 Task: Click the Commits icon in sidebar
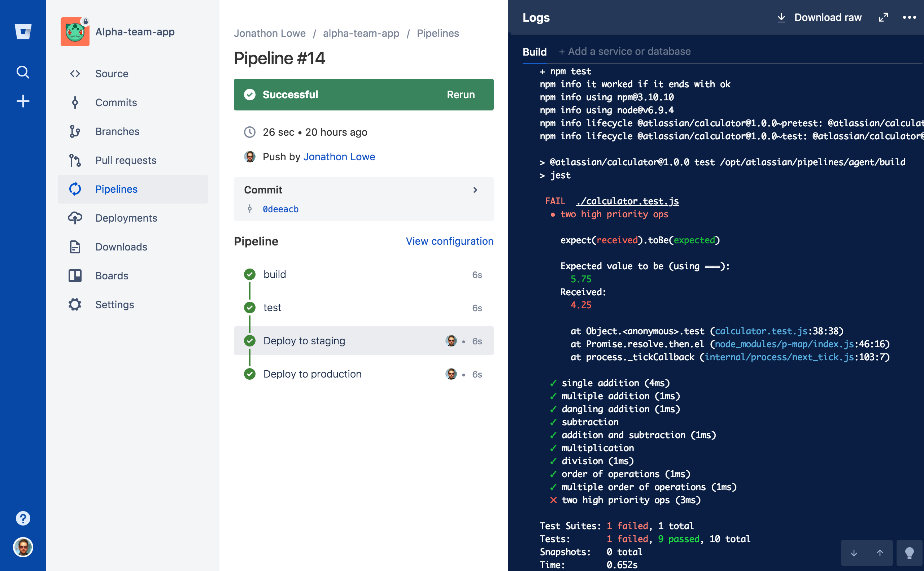[x=75, y=102]
